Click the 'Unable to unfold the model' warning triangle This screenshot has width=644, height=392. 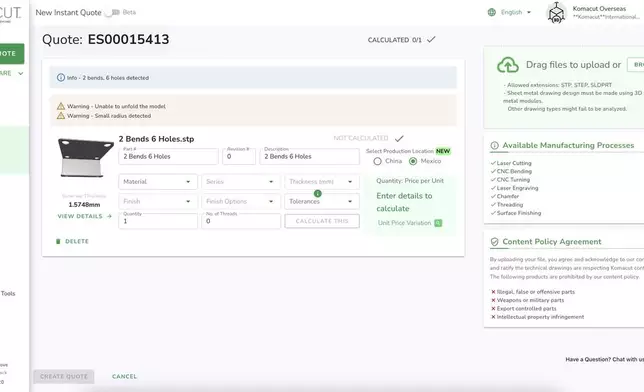pyautogui.click(x=61, y=106)
